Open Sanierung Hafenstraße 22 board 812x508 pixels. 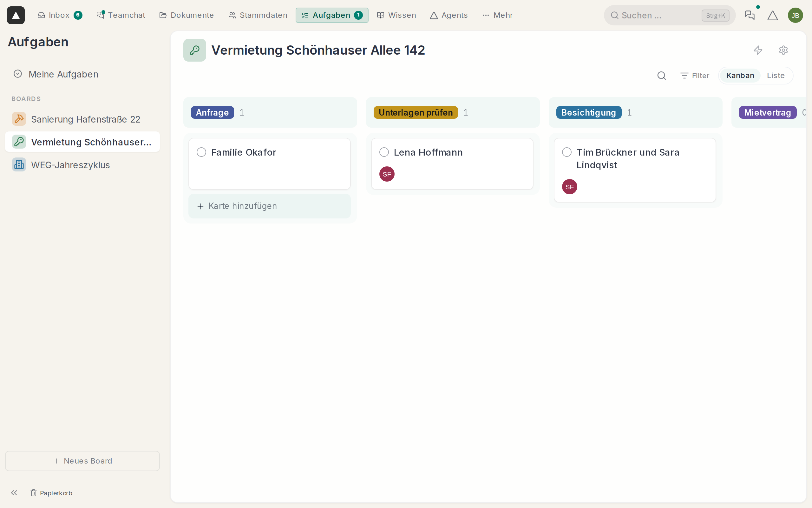(x=82, y=119)
